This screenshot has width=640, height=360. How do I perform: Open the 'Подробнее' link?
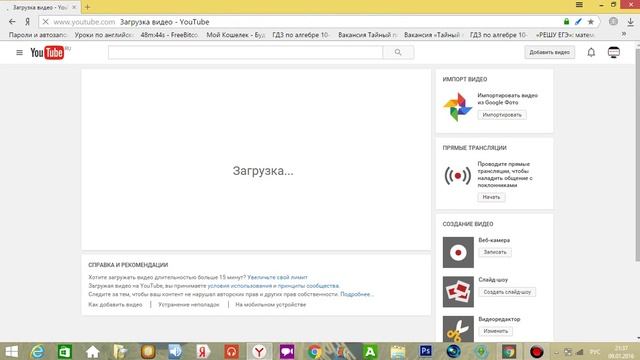pos(356,294)
